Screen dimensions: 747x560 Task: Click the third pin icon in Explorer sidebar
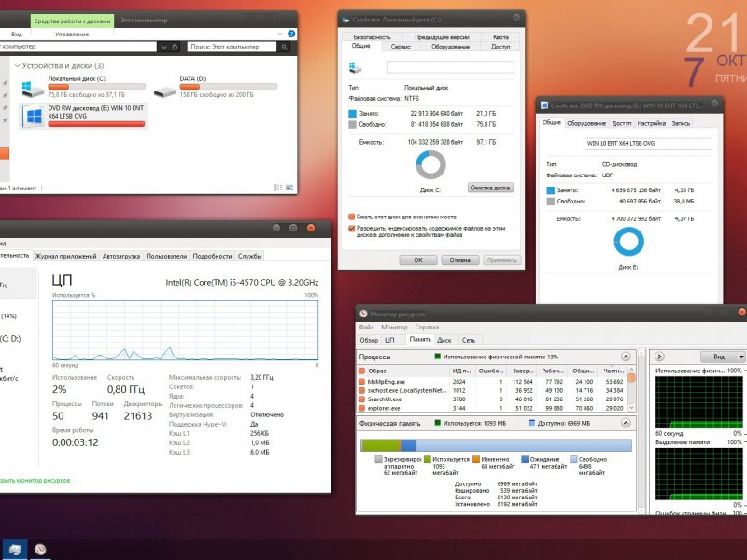pos(5,107)
